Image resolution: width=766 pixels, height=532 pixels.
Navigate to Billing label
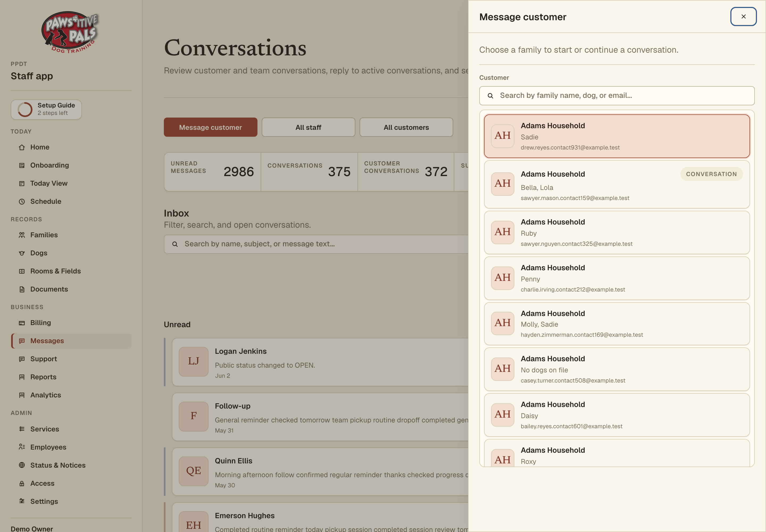click(41, 323)
